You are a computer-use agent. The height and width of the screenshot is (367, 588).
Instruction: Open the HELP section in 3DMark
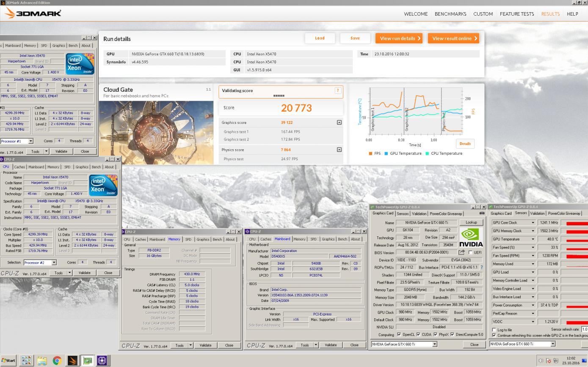click(572, 14)
